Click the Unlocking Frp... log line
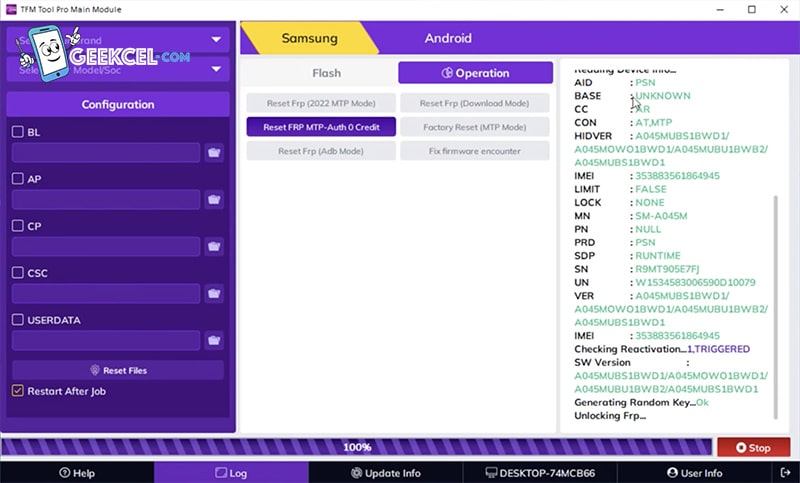800x483 pixels. (x=610, y=416)
